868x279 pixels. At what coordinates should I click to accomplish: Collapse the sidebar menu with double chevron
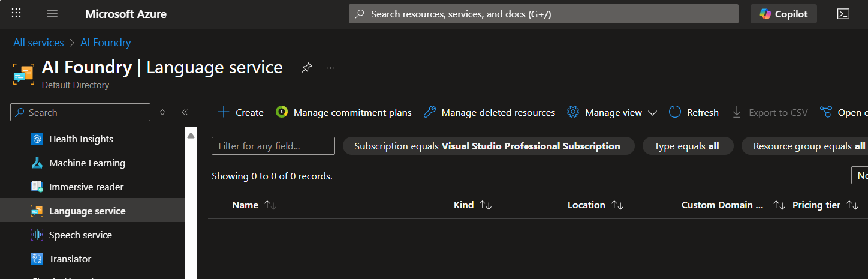[185, 112]
